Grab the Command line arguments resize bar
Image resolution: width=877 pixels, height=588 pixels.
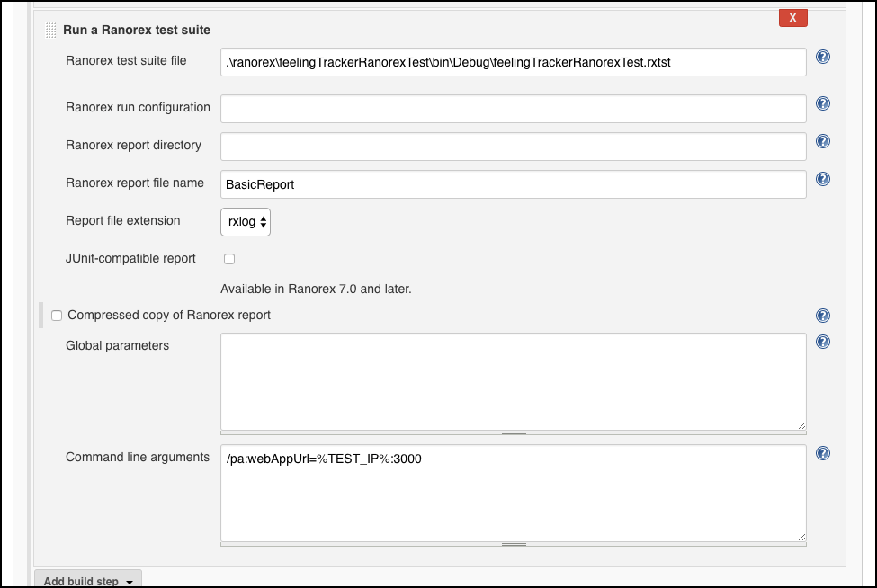pos(514,544)
